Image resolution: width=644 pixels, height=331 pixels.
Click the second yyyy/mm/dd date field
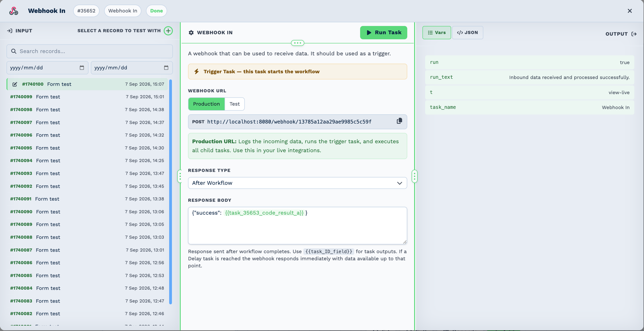[x=132, y=68]
